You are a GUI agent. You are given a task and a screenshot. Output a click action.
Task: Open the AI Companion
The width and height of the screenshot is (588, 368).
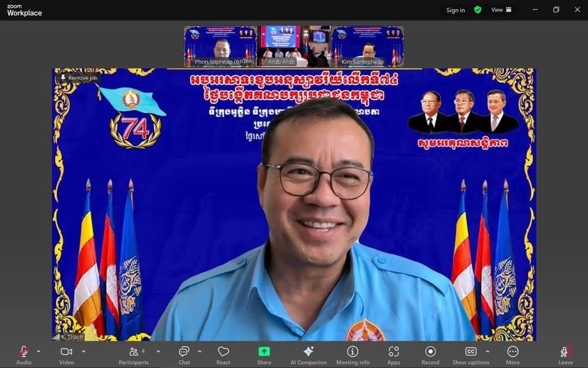(308, 354)
